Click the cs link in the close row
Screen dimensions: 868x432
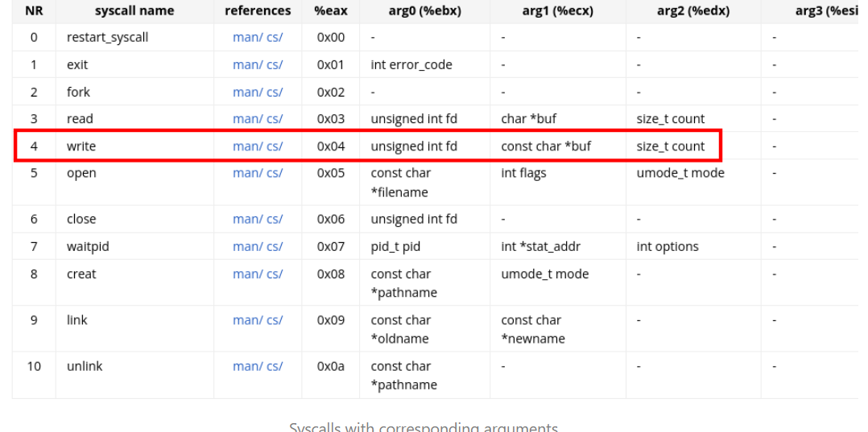275,219
